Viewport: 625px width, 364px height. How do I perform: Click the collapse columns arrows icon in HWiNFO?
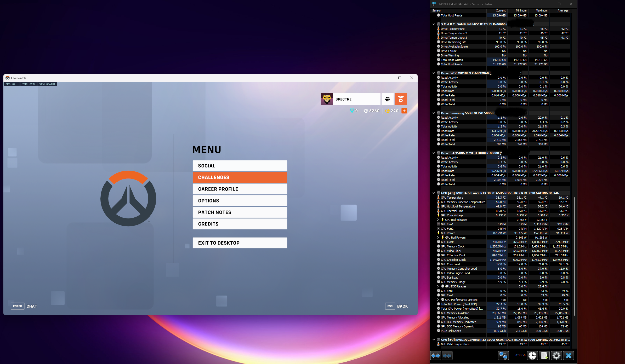(447, 355)
